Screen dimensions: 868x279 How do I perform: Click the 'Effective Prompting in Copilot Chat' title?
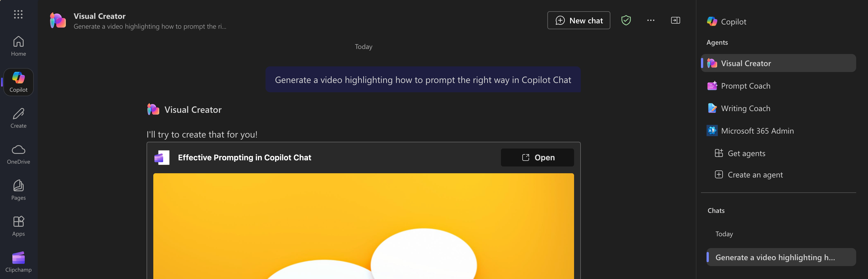click(x=244, y=157)
